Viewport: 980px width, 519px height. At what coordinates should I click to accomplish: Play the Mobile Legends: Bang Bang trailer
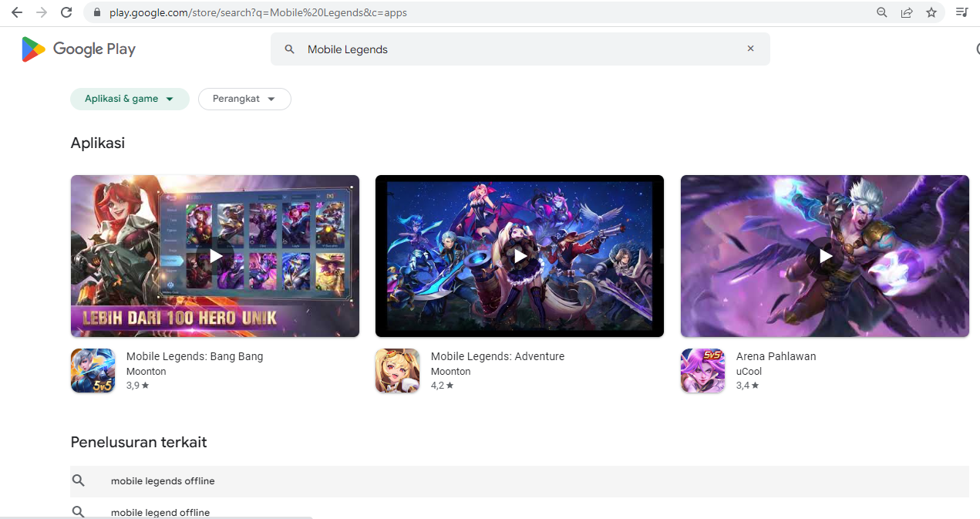click(x=215, y=256)
